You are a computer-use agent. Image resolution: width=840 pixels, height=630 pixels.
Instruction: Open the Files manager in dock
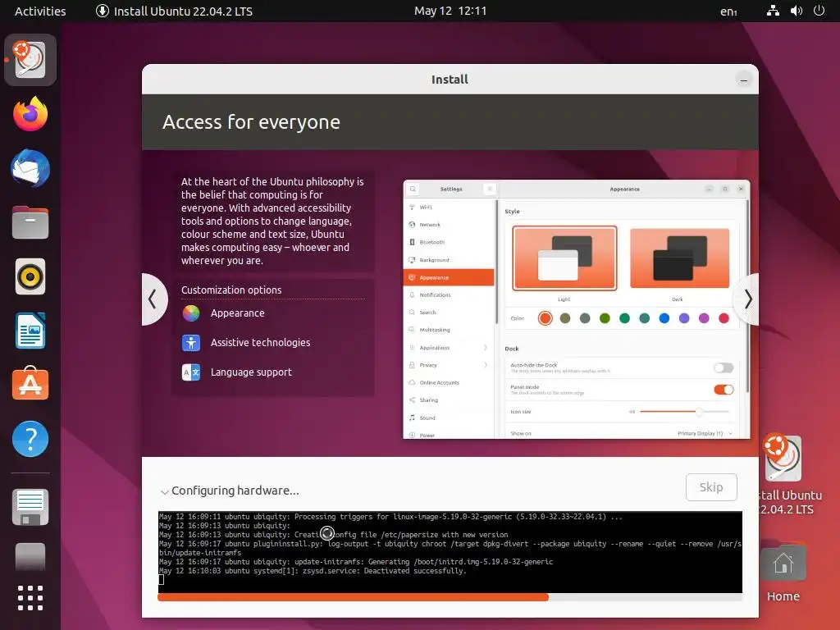pyautogui.click(x=30, y=222)
